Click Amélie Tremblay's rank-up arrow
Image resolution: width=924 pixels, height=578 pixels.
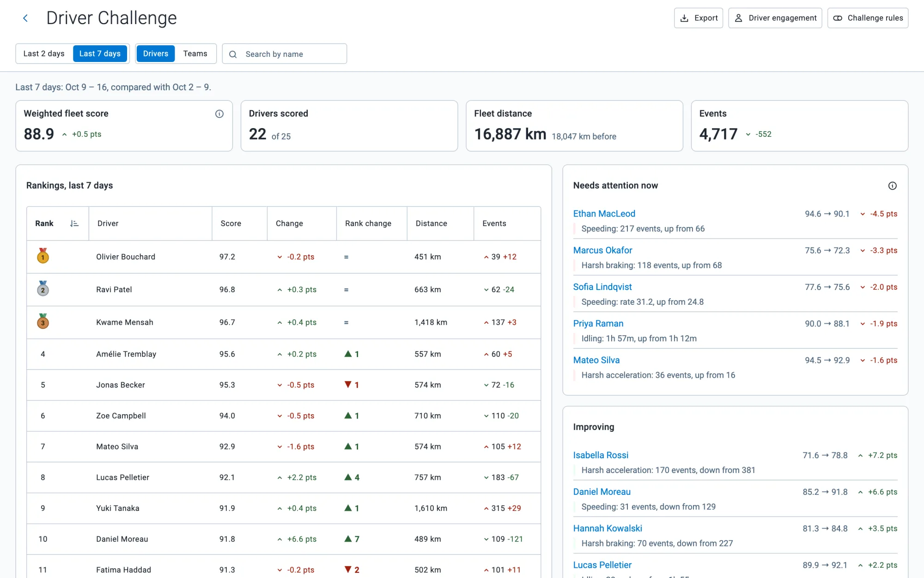[348, 354]
